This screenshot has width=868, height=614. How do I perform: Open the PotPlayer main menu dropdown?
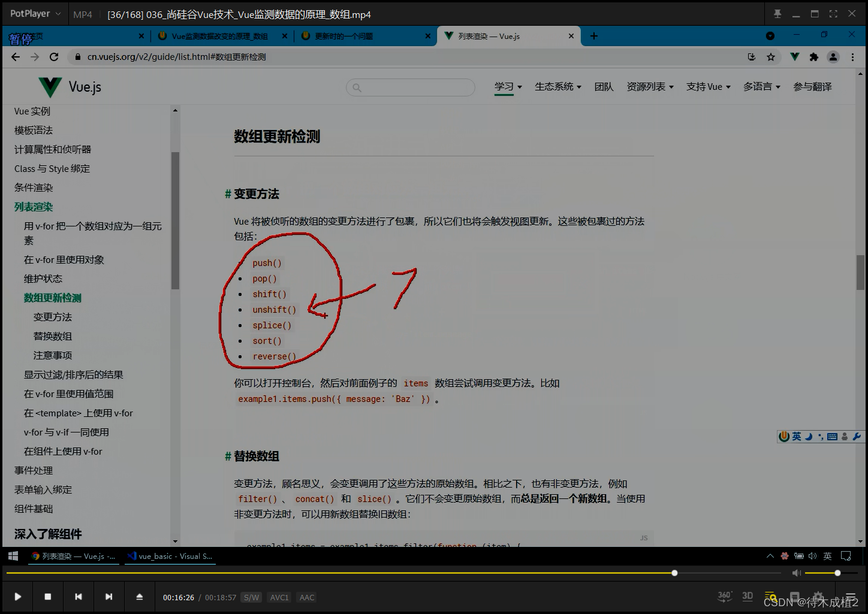[x=35, y=13]
